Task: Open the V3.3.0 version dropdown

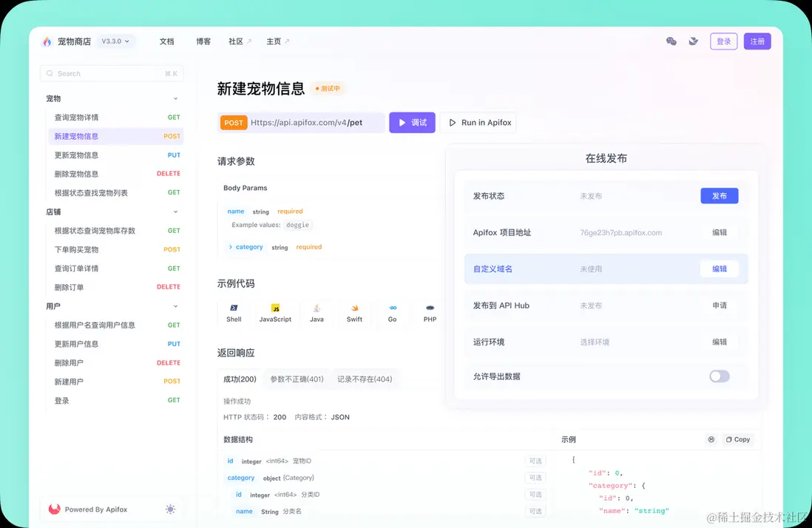Action: coord(115,41)
